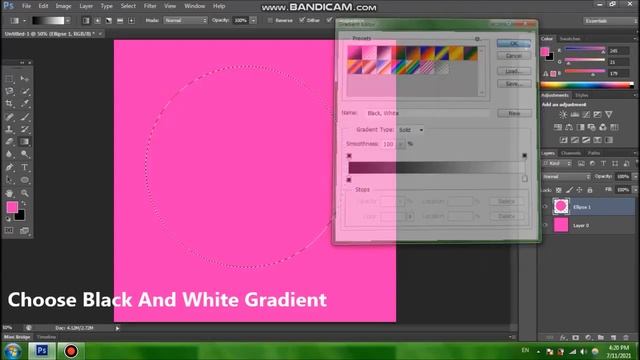Select the Hand tool

pyautogui.click(x=9, y=193)
